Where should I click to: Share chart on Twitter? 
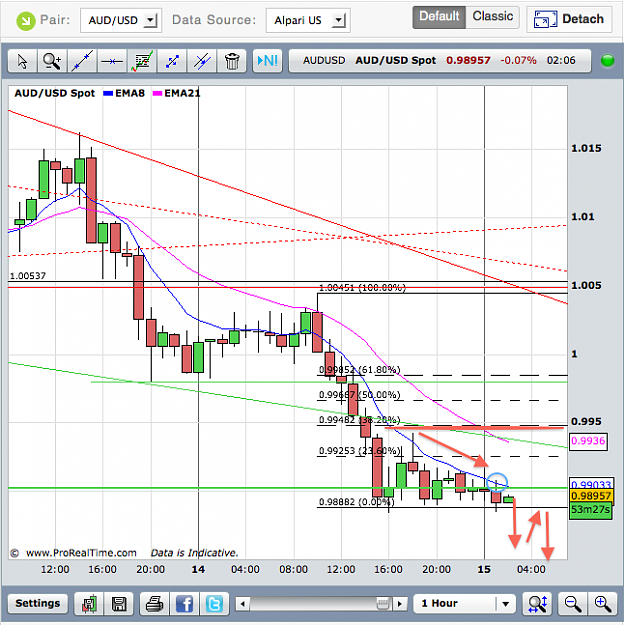[x=214, y=603]
